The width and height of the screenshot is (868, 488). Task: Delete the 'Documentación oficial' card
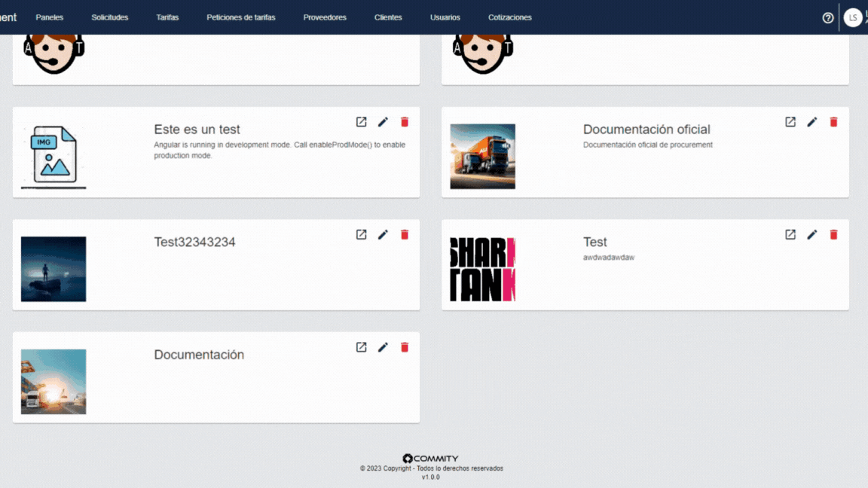pos(833,122)
